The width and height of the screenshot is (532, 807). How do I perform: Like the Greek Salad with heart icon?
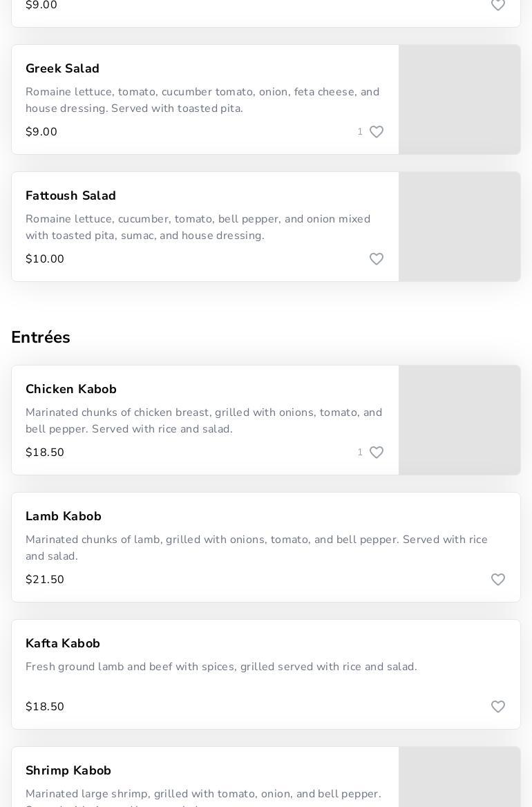point(377,132)
